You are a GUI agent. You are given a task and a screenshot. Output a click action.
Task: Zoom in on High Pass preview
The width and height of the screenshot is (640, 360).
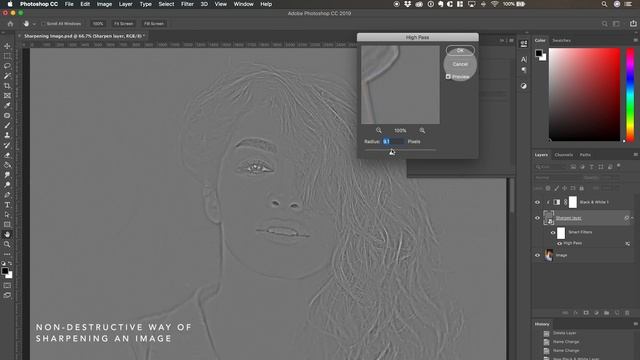click(x=422, y=130)
